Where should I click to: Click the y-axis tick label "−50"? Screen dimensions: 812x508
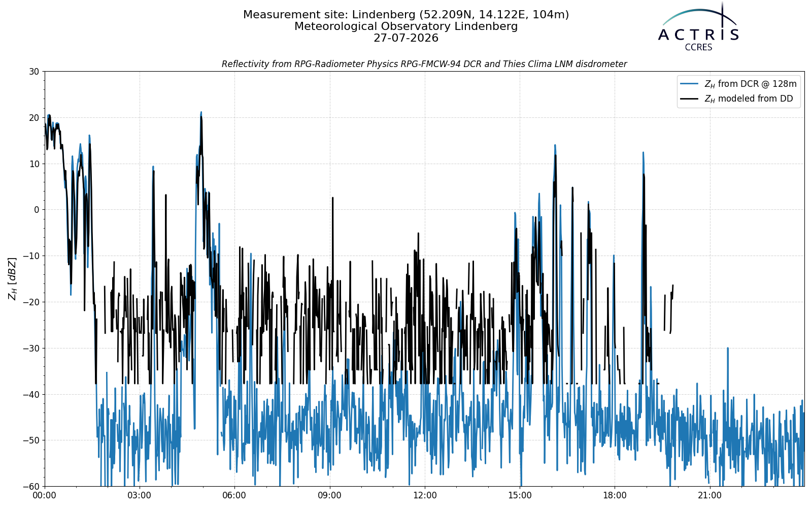click(x=30, y=440)
